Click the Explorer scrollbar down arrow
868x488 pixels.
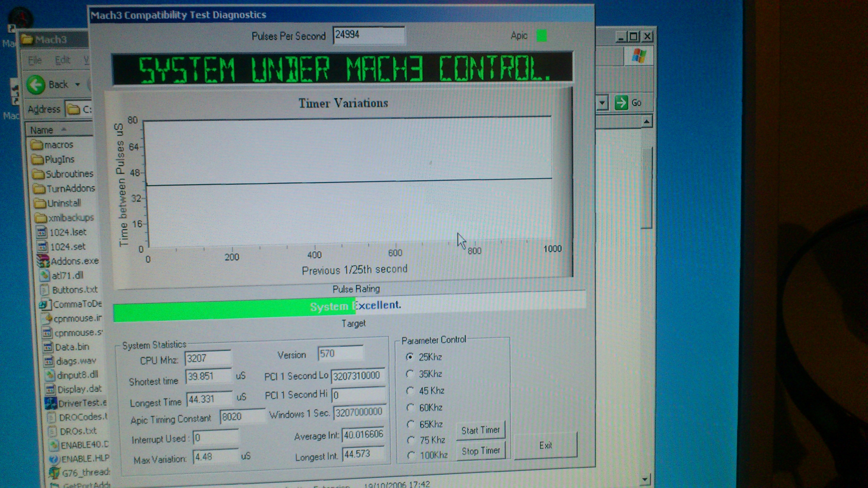click(x=645, y=479)
